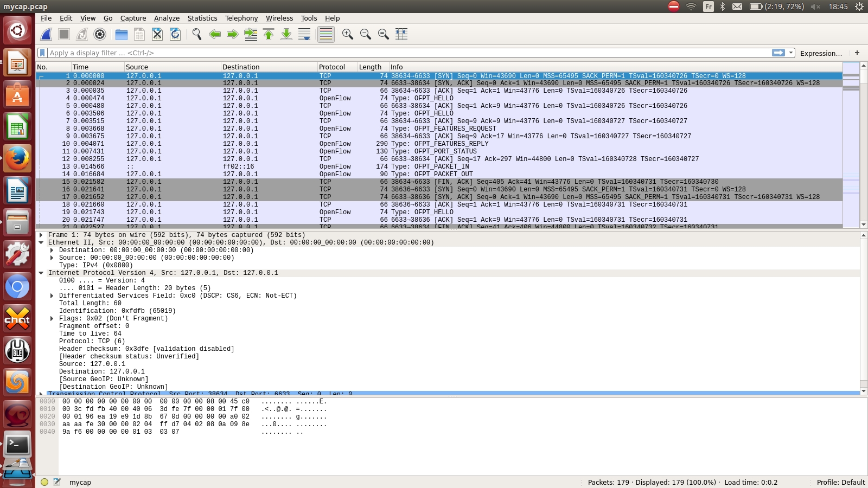
Task: Select the Time to live: 64 line
Action: [90, 333]
